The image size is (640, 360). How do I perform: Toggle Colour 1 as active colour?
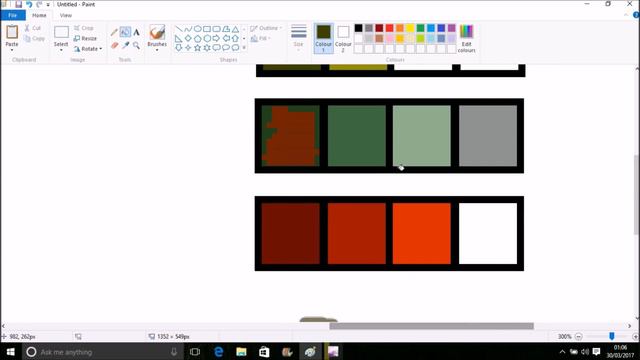[x=323, y=38]
